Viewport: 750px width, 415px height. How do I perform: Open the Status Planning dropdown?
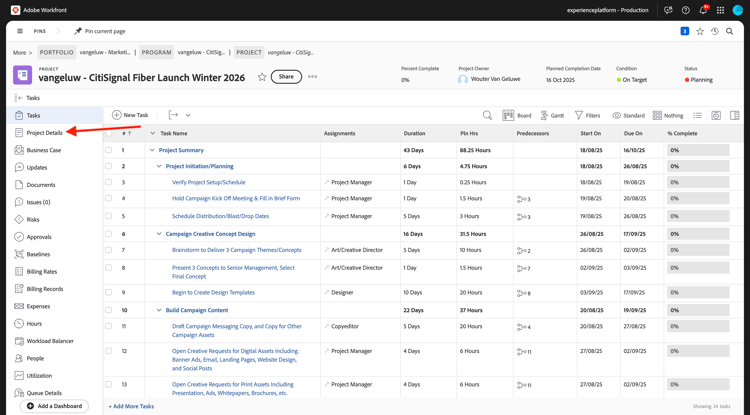pos(699,80)
